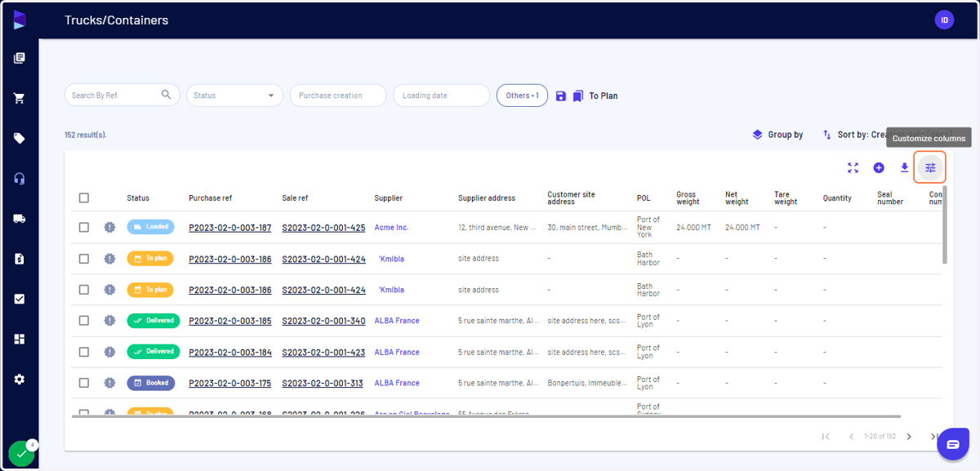Open purchase ref P2023-02-0-003-175
The height and width of the screenshot is (471, 980).
pyautogui.click(x=229, y=383)
